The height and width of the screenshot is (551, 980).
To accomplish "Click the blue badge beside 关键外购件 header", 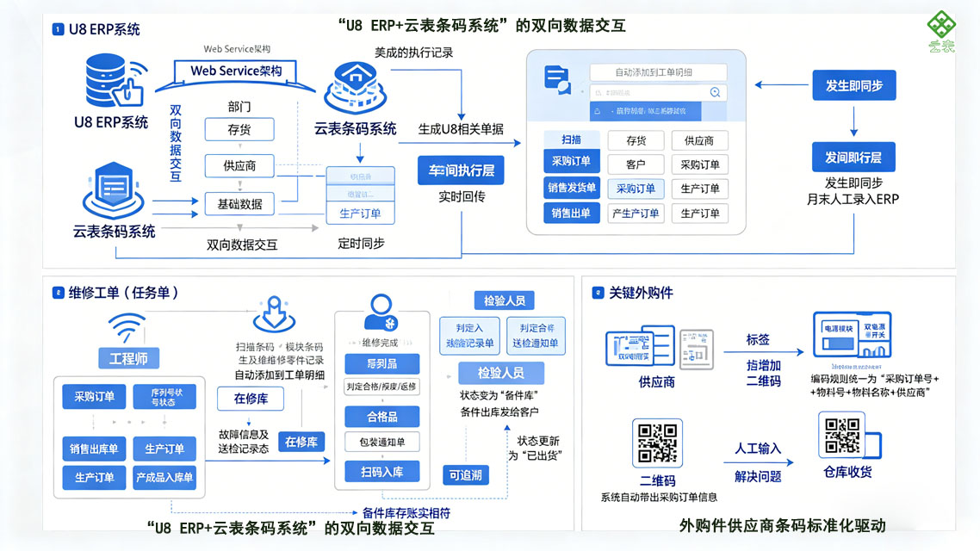I will (599, 293).
